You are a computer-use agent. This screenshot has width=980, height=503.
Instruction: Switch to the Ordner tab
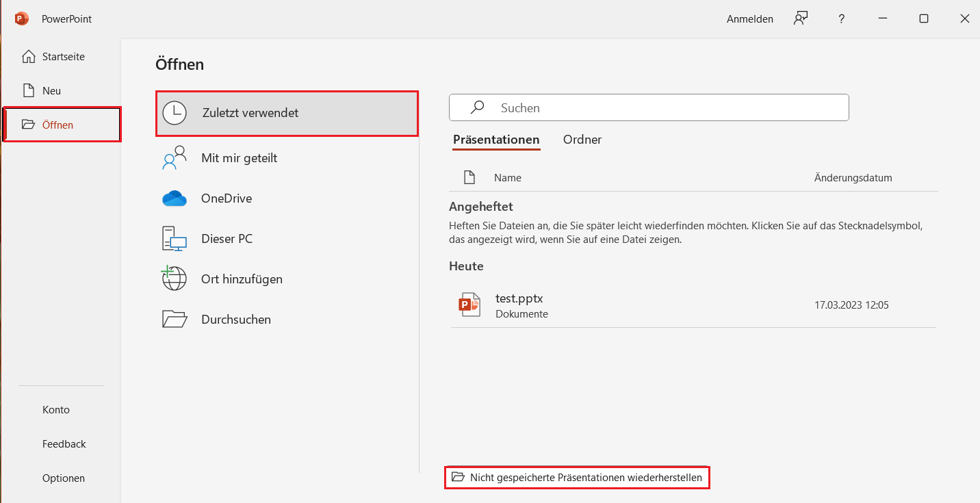click(x=582, y=140)
